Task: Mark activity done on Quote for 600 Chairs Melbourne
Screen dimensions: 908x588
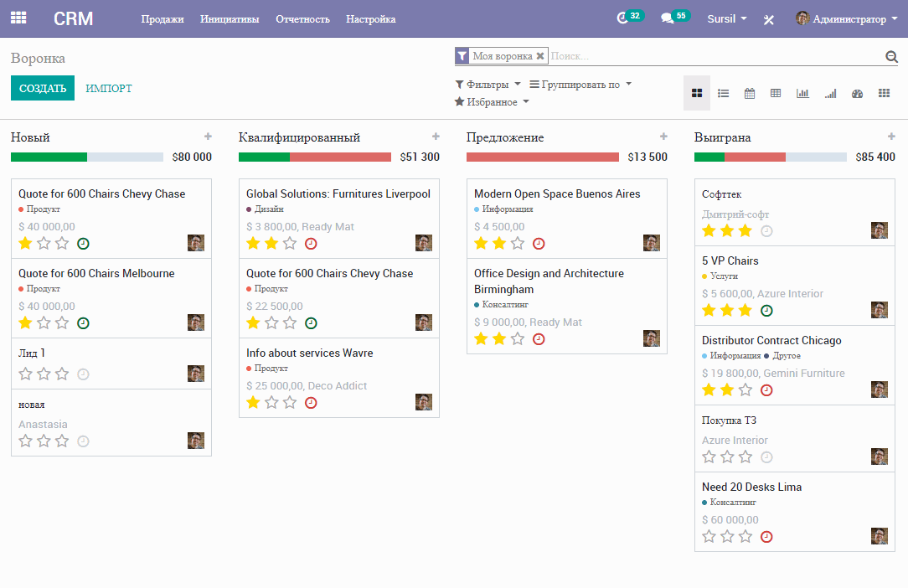Action: (x=83, y=322)
